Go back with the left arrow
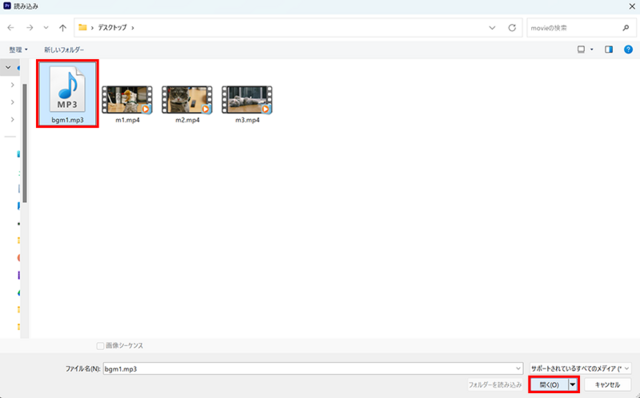 pyautogui.click(x=11, y=28)
